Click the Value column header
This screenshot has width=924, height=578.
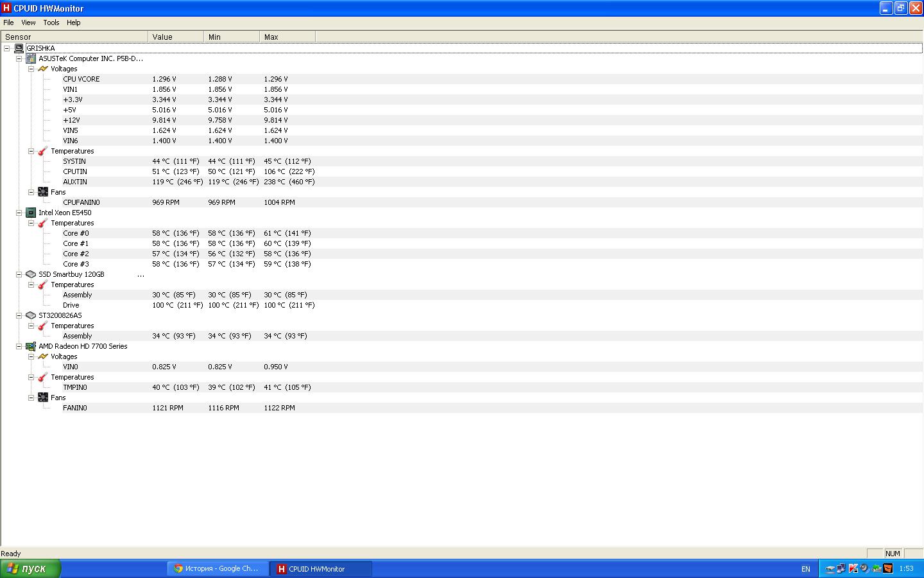click(176, 37)
